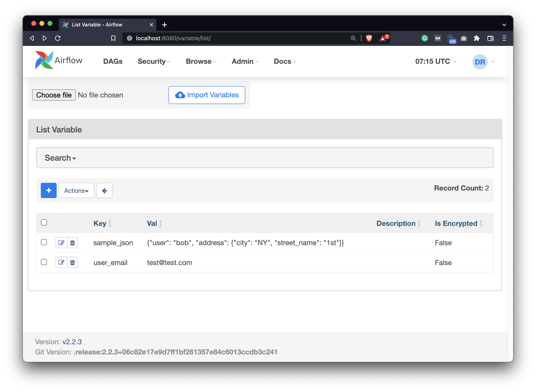This screenshot has height=392, width=536.
Task: Click the edit icon for user_email
Action: click(61, 262)
